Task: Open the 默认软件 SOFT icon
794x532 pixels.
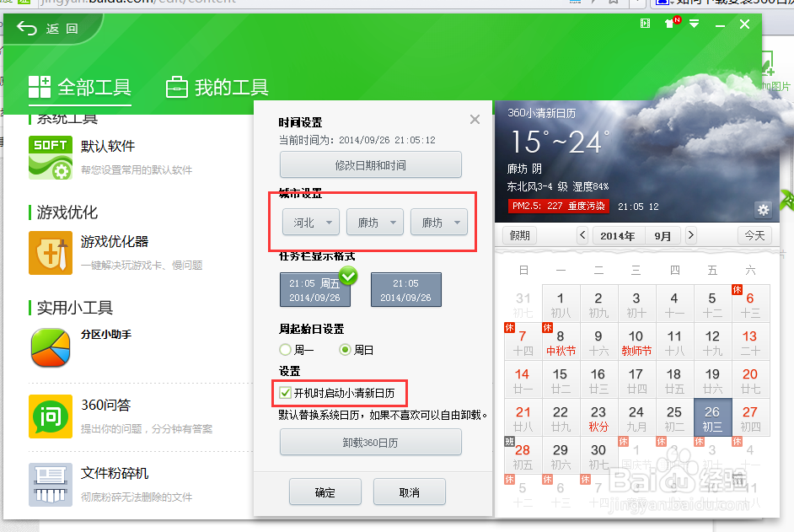Action: 50,158
